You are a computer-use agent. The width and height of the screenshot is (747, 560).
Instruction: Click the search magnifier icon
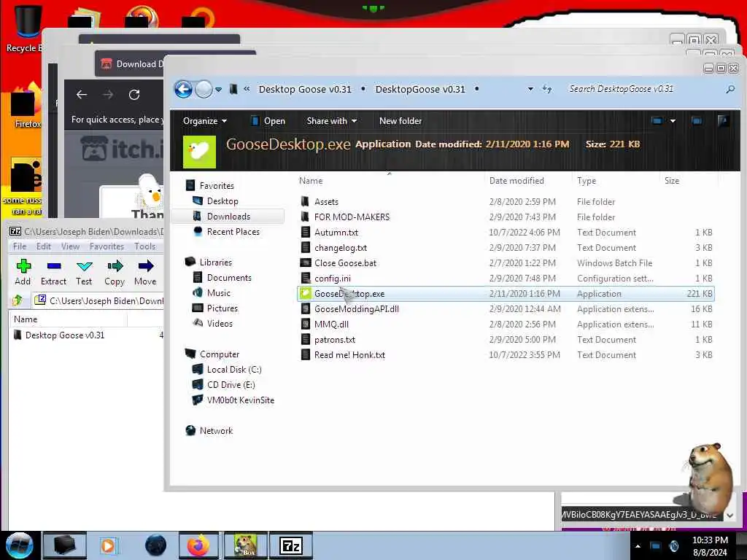(729, 89)
